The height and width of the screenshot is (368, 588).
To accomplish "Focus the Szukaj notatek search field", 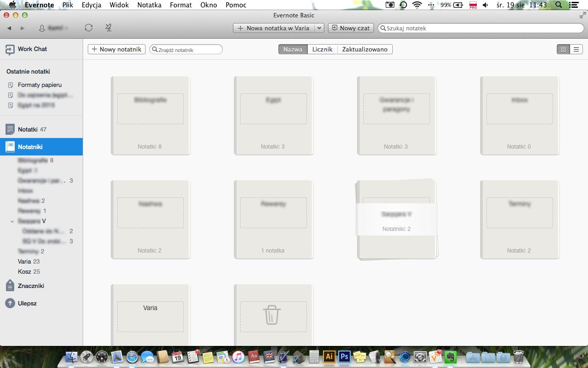I will tap(481, 28).
